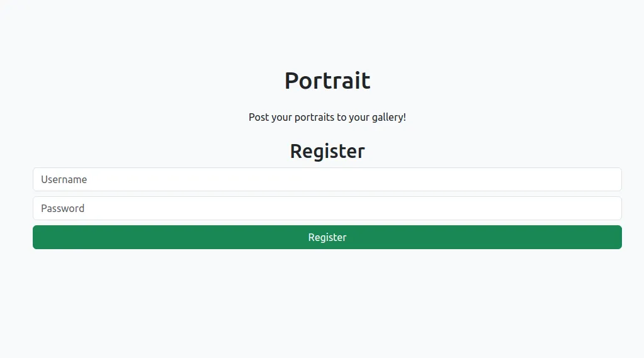The image size is (644, 358).
Task: Focus the Password input field
Action: pyautogui.click(x=327, y=208)
